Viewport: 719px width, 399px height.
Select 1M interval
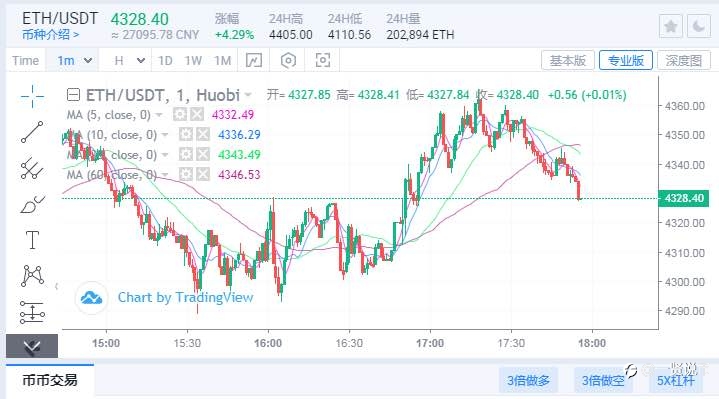click(x=222, y=61)
